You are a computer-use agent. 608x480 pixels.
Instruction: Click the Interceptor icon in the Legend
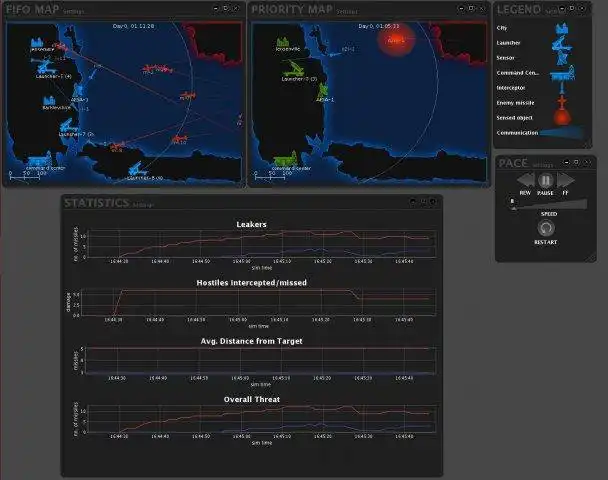click(x=562, y=88)
